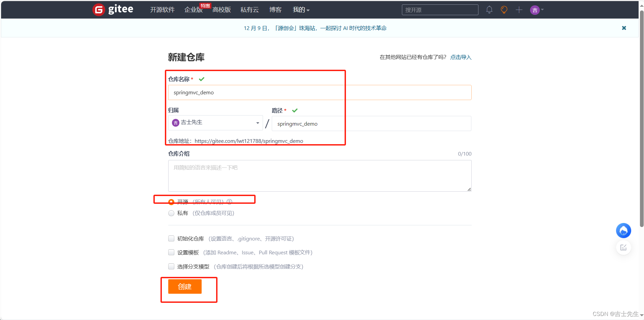Select the 开源 radio option

click(171, 202)
